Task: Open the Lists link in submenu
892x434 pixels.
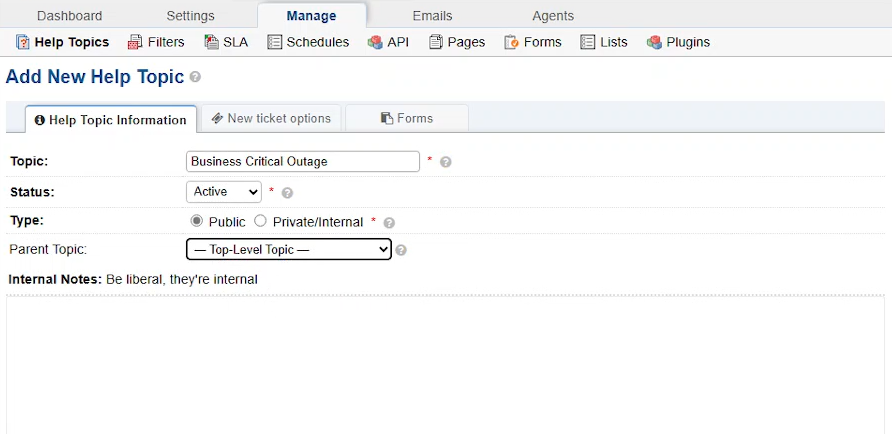Action: coord(604,42)
